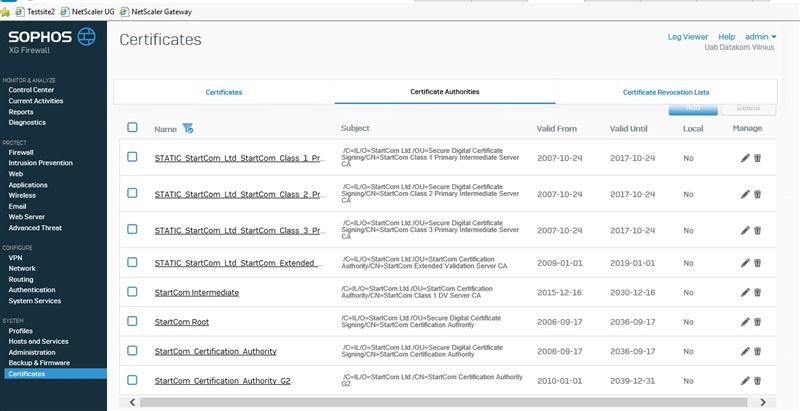This screenshot has width=800, height=411.
Task: Edit STATIC StartCom Class 3 entry
Action: click(x=745, y=230)
